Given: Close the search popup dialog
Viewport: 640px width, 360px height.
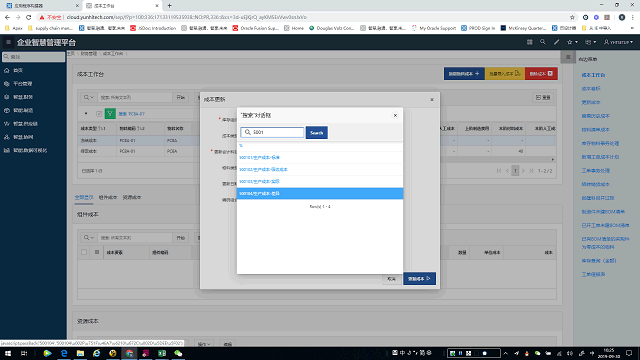Looking at the screenshot, I should coord(395,116).
